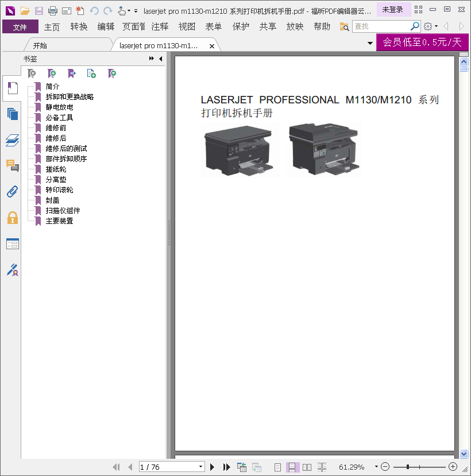Viewport: 471px width, 476px height.
Task: Open the page number dropdown
Action: [x=200, y=467]
